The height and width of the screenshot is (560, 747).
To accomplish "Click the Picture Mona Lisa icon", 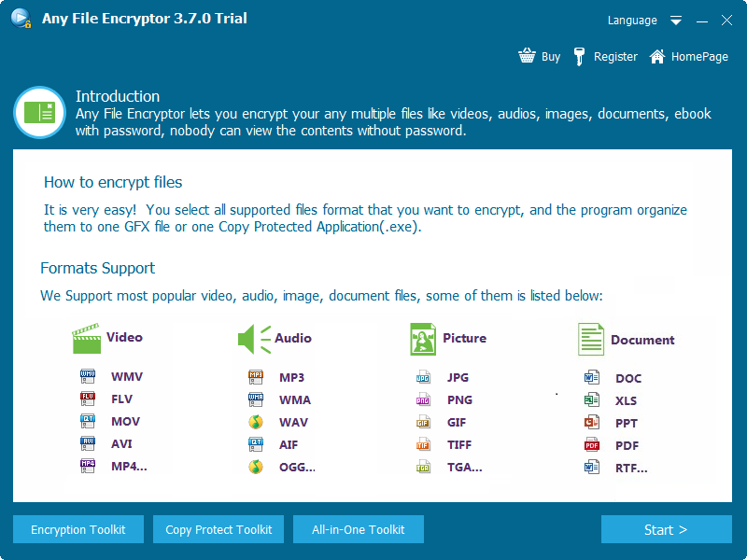I will [423, 339].
